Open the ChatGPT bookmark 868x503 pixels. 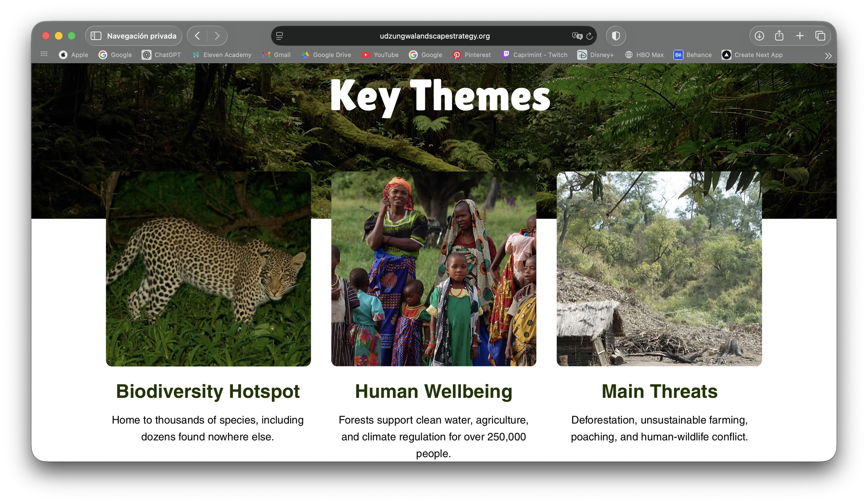click(161, 55)
